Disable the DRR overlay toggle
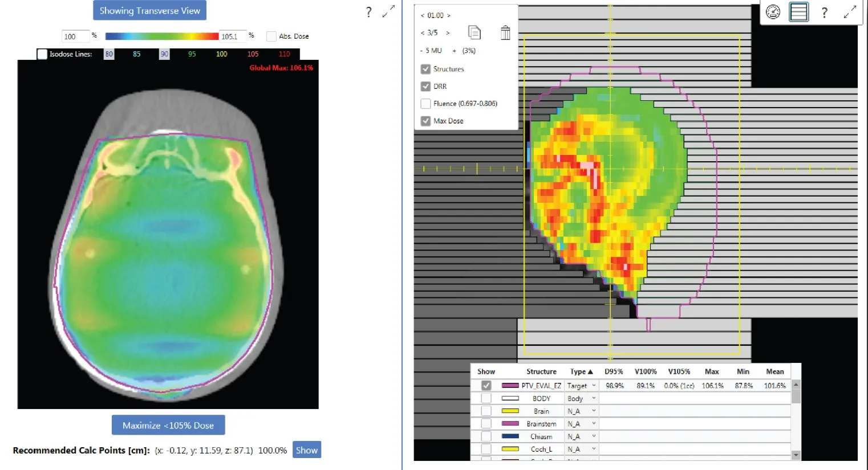 point(425,86)
